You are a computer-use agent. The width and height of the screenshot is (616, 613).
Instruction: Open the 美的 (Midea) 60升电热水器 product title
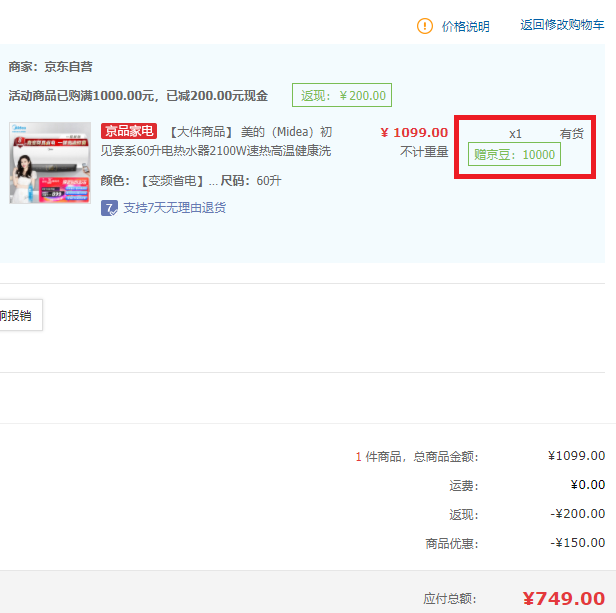pos(216,141)
